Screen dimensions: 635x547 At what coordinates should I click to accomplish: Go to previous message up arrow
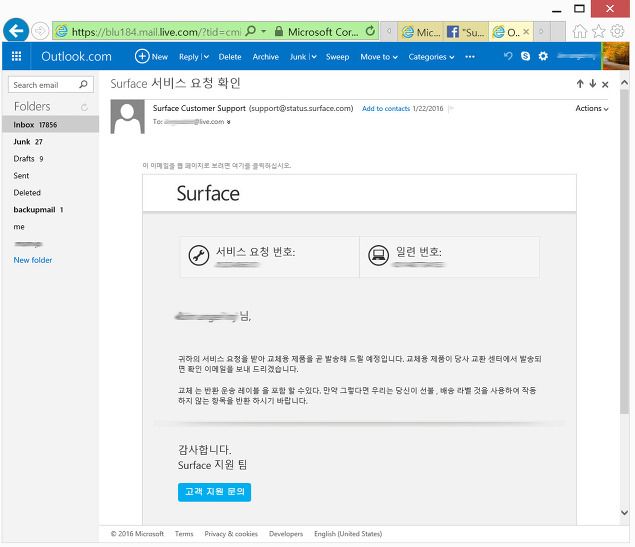click(x=580, y=84)
